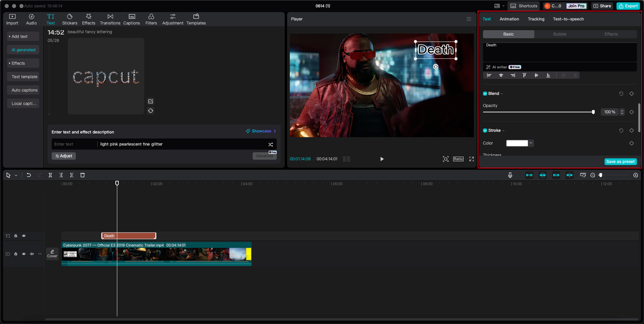Click the Opacity slider handle
Viewport: 644px width, 324px height.
(593, 112)
